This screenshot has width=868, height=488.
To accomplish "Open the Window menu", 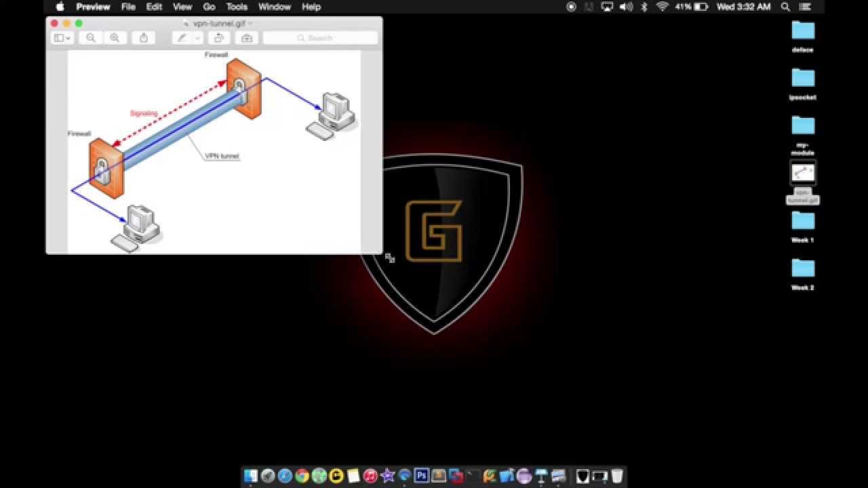I will [x=275, y=7].
